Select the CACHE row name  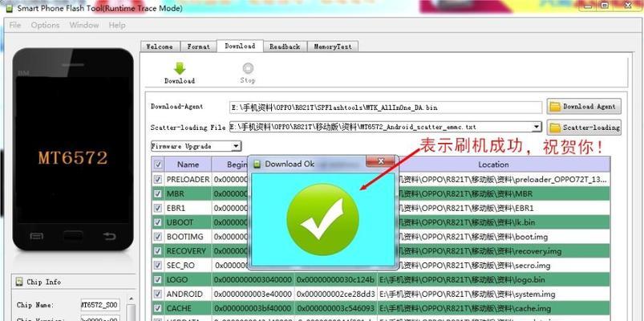pos(179,308)
